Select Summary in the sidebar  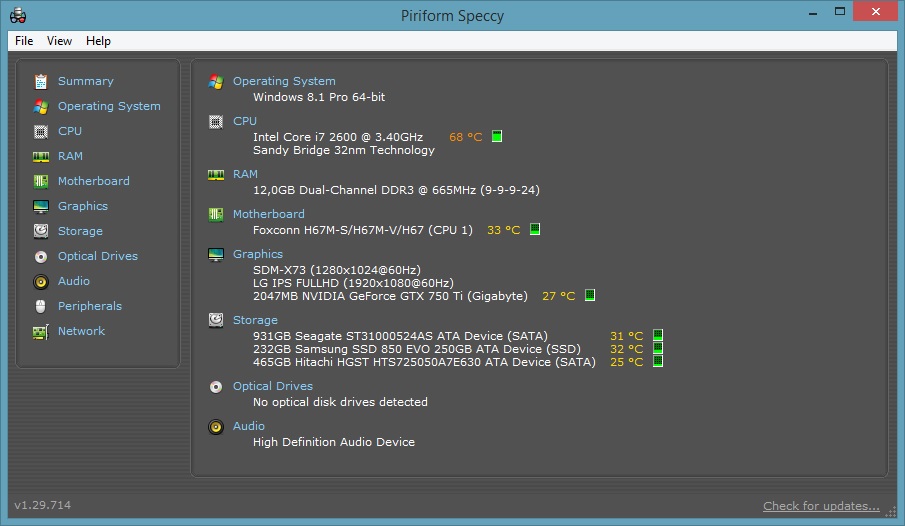(85, 81)
